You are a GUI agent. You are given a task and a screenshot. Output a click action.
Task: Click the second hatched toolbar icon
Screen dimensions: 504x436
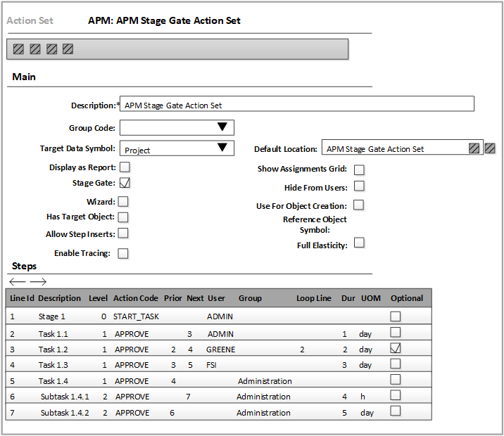point(35,49)
